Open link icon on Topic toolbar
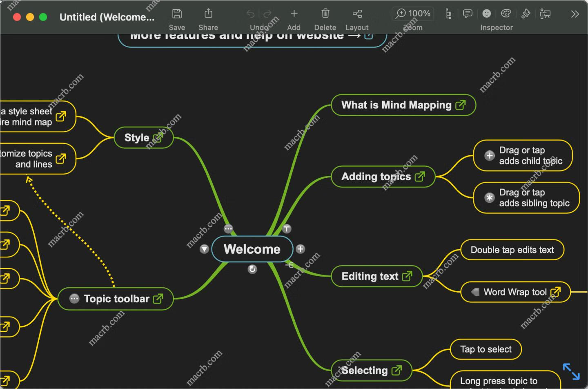 [158, 299]
